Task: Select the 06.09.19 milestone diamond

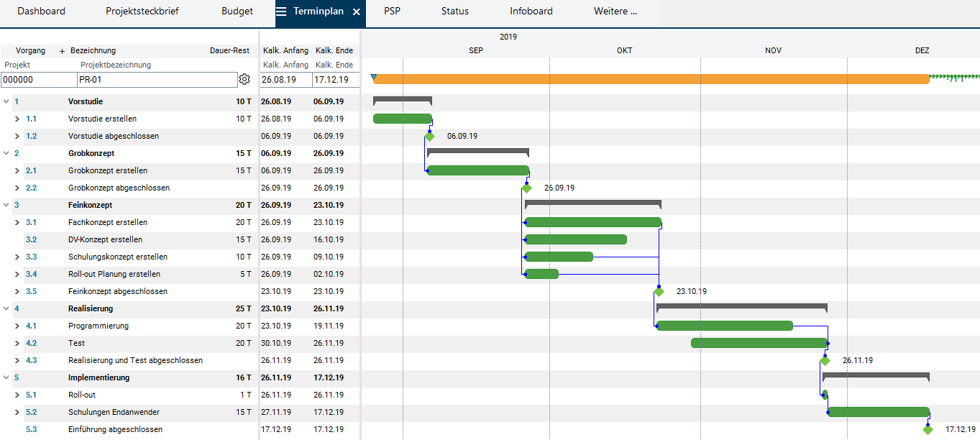Action: [x=430, y=136]
